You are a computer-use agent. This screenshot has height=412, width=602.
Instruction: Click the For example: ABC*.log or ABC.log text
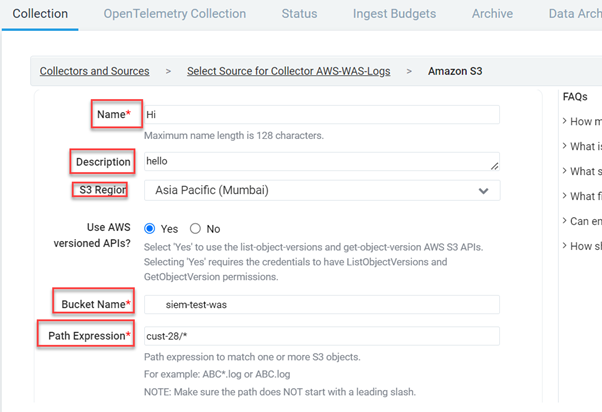[x=217, y=374]
